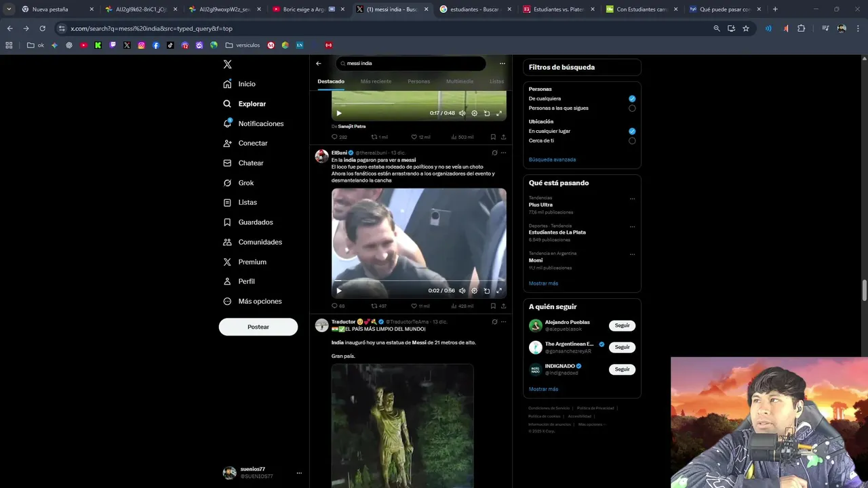
Task: Bookmark this page star icon
Action: click(x=746, y=28)
